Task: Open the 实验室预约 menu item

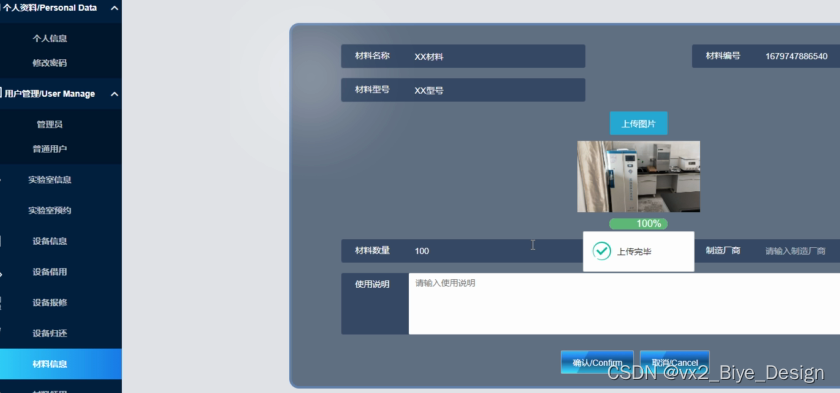Action: point(50,210)
